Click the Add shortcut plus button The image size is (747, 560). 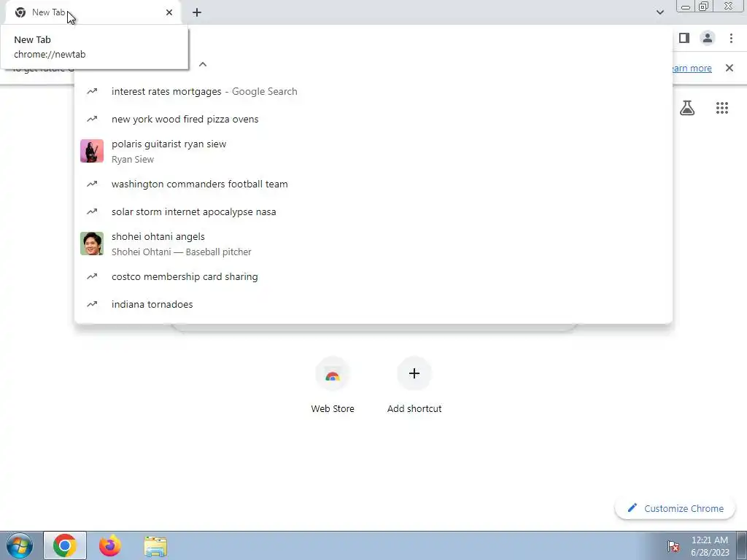point(414,373)
